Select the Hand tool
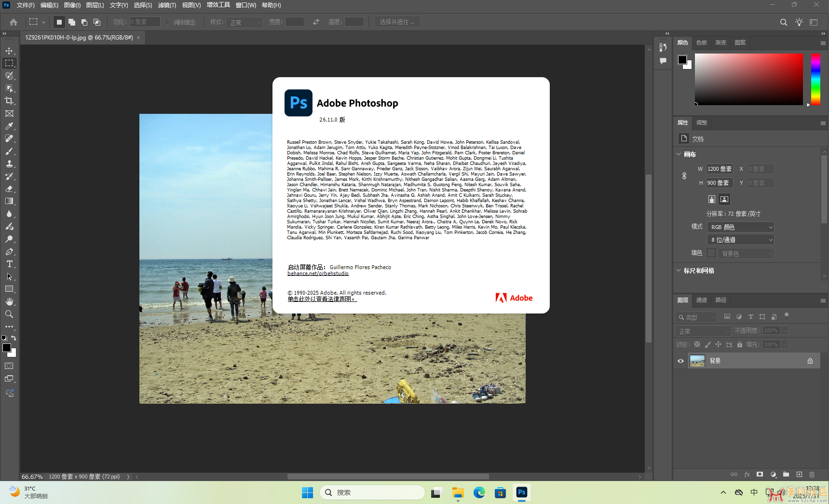Screen dimensions: 829x504 pos(9,301)
